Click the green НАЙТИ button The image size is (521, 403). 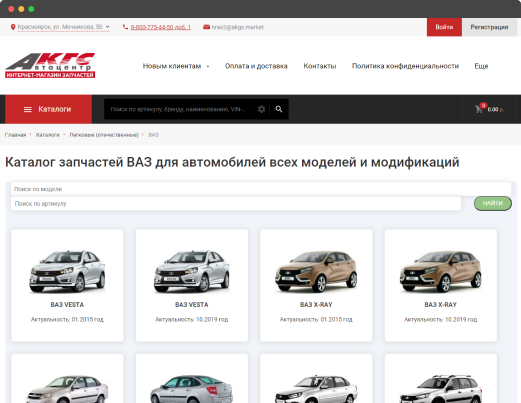493,203
